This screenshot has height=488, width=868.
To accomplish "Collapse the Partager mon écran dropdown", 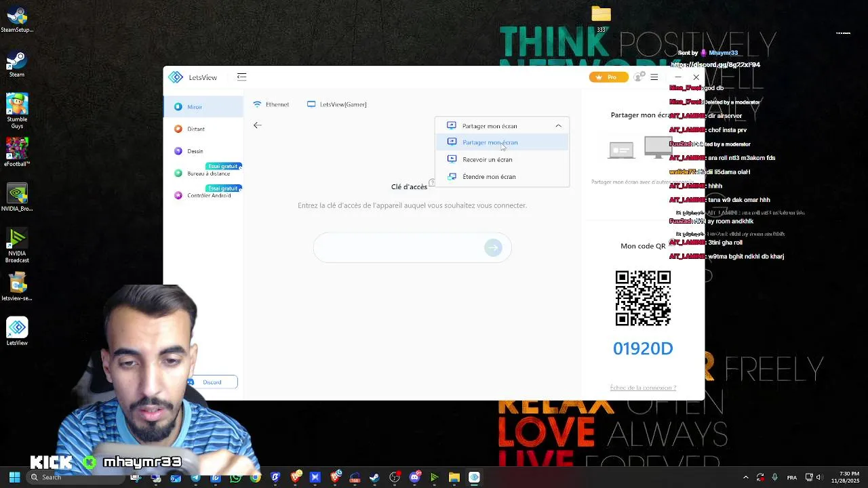I will 558,126.
